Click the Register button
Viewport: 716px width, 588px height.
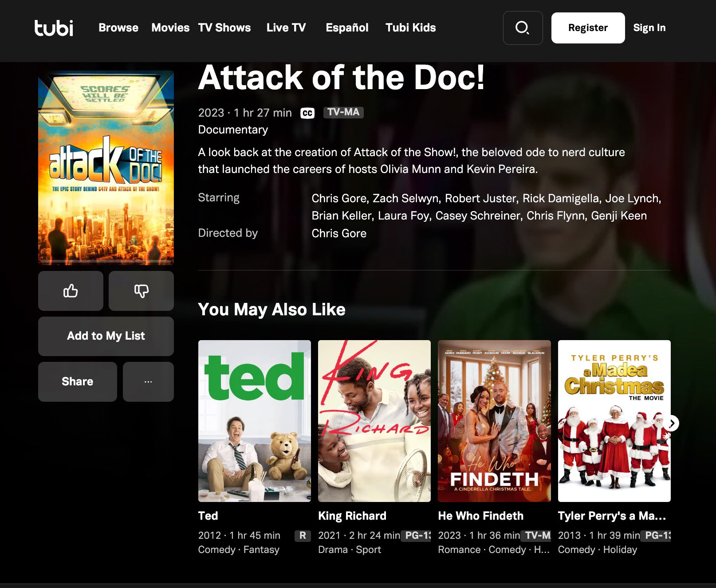[x=588, y=28]
